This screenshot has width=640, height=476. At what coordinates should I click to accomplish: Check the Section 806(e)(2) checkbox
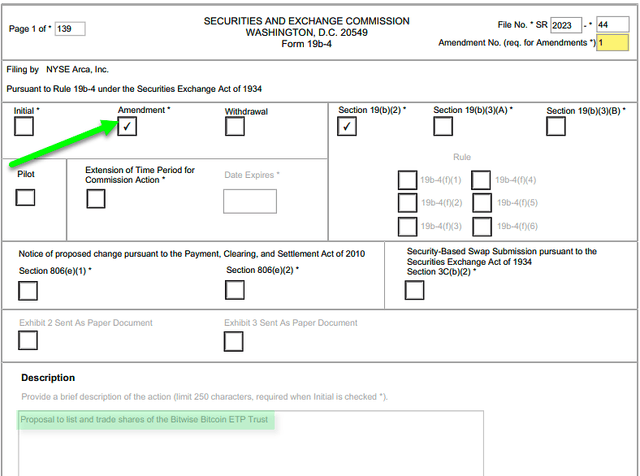[x=235, y=290]
